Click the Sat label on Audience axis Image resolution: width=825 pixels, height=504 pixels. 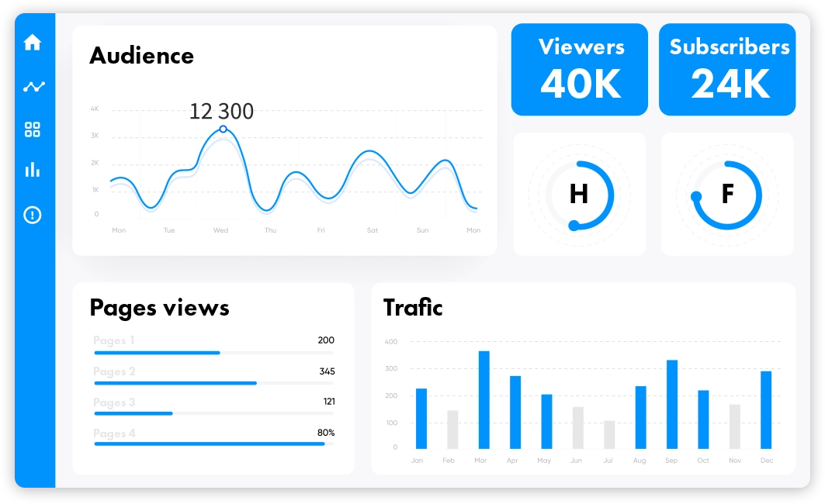[x=373, y=230]
